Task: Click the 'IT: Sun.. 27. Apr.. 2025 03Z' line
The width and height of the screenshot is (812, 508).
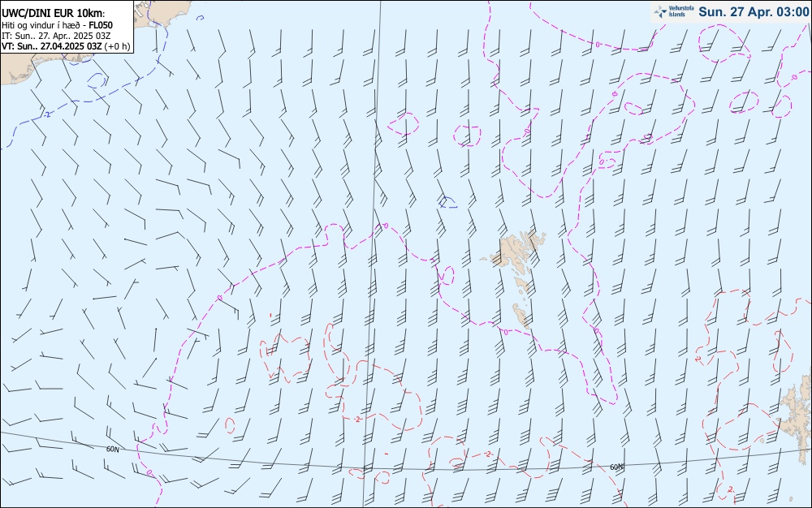Action: 56,36
